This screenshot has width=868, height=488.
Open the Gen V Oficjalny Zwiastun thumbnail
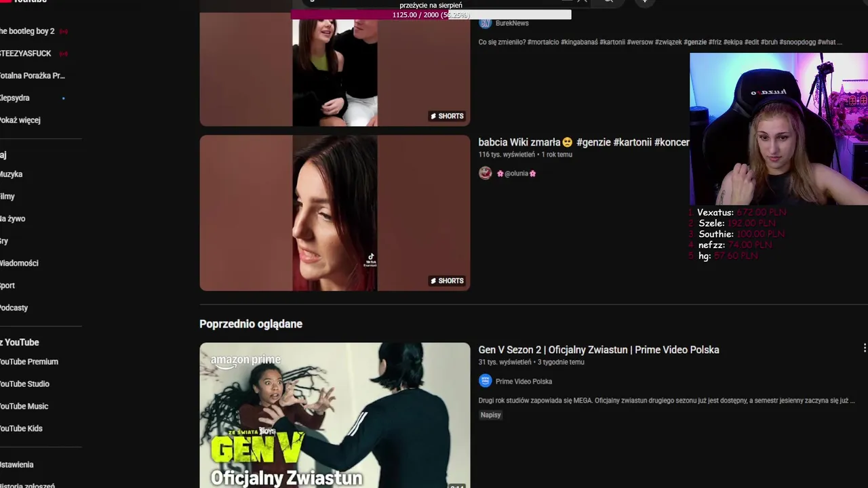point(335,415)
